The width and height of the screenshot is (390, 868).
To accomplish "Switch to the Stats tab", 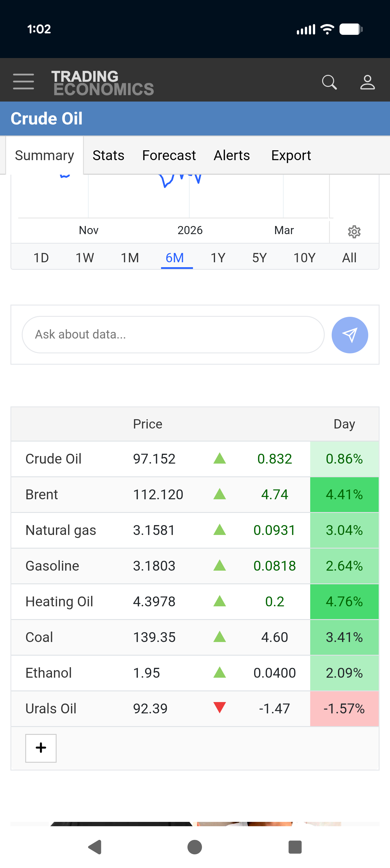I will (x=108, y=156).
